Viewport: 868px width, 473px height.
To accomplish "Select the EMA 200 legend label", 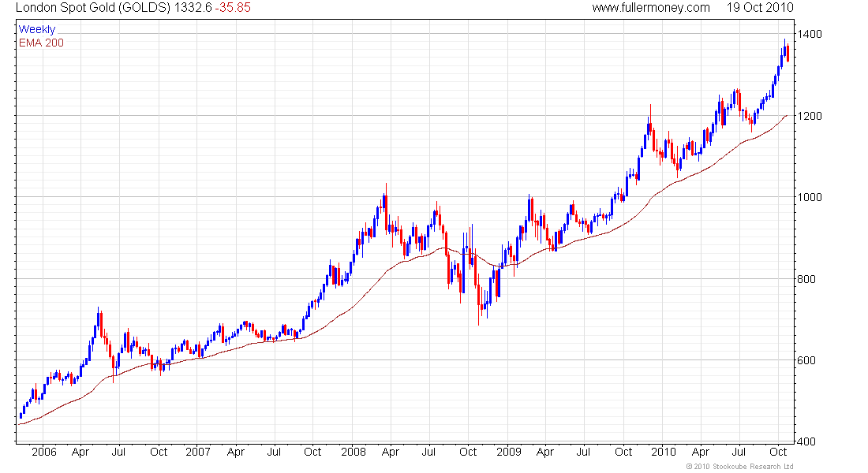I will pyautogui.click(x=42, y=43).
